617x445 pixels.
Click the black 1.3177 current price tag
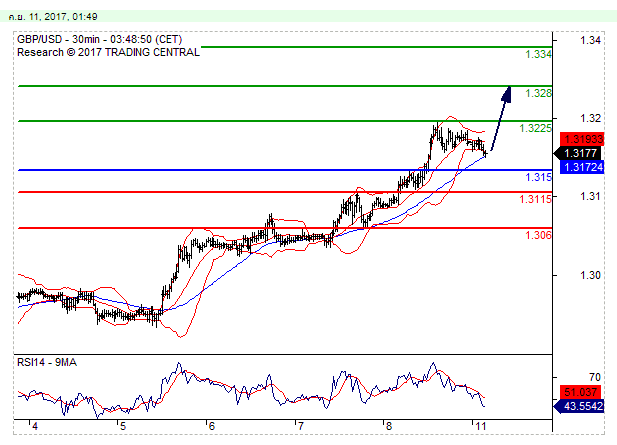coord(578,153)
